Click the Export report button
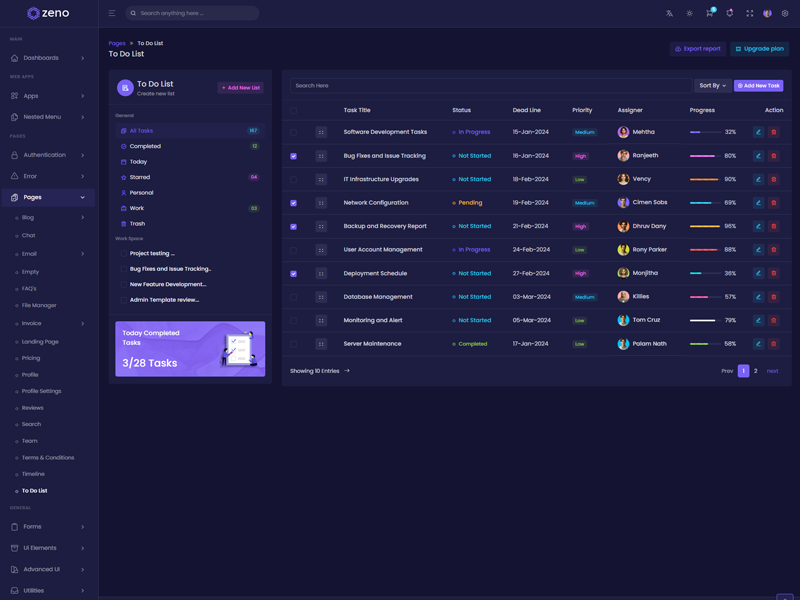The height and width of the screenshot is (600, 800). point(697,49)
